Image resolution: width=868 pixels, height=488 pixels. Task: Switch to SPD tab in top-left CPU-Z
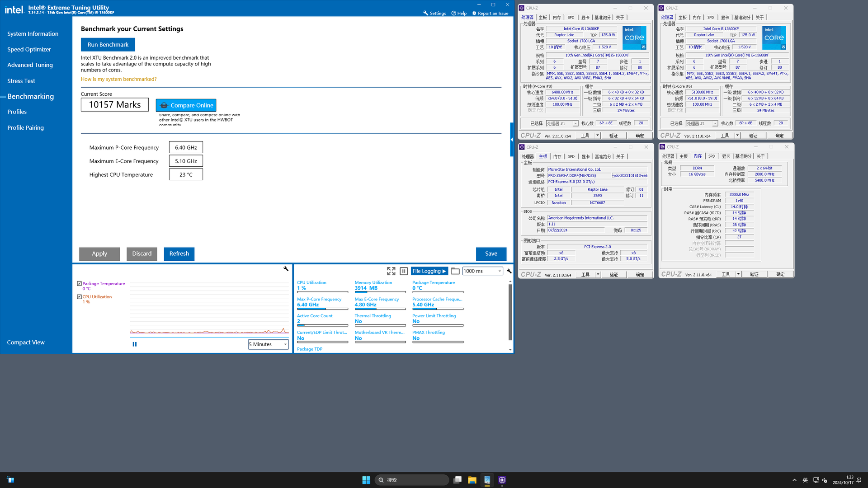[x=571, y=18]
